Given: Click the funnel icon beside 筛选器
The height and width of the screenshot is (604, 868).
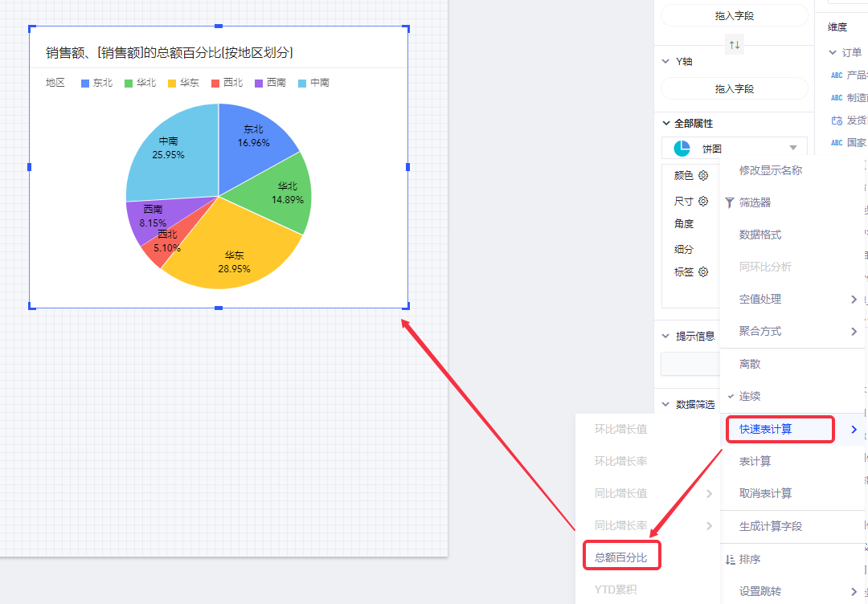Looking at the screenshot, I should [730, 202].
